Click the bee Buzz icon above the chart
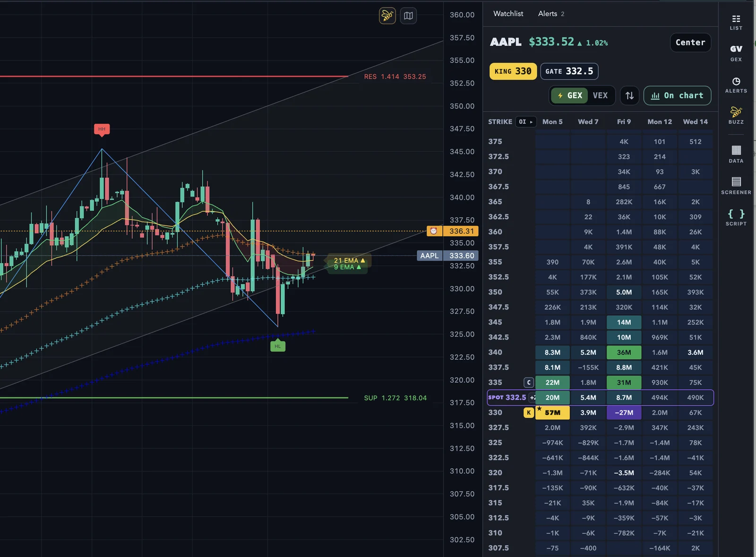The height and width of the screenshot is (557, 756). click(x=387, y=16)
